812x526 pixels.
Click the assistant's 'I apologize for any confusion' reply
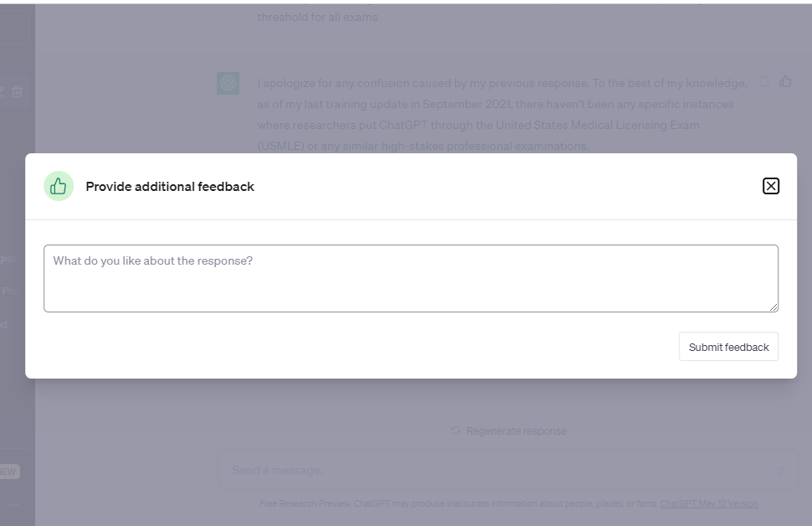pyautogui.click(x=501, y=115)
